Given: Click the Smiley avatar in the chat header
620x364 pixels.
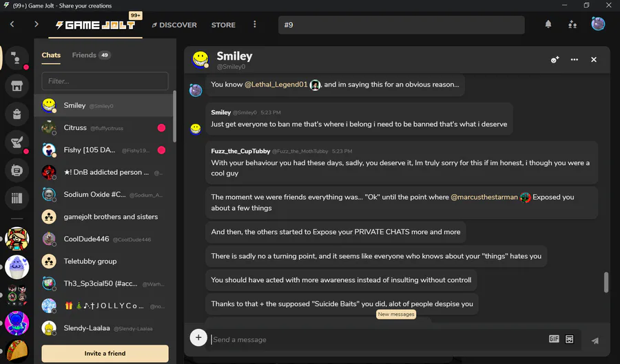Looking at the screenshot, I should tap(200, 59).
